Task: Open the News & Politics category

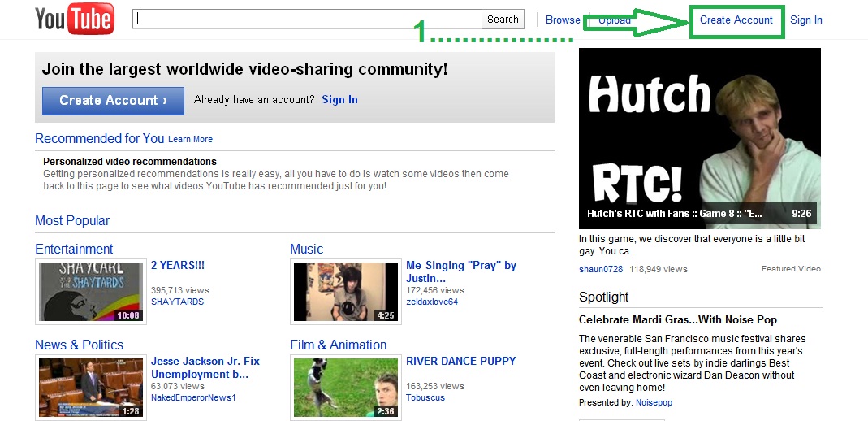Action: tap(79, 345)
